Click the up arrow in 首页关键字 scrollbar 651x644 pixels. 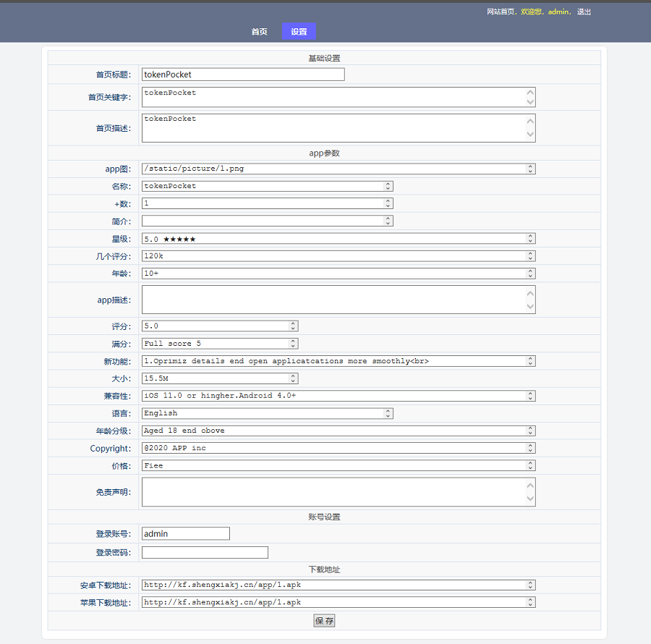point(530,92)
